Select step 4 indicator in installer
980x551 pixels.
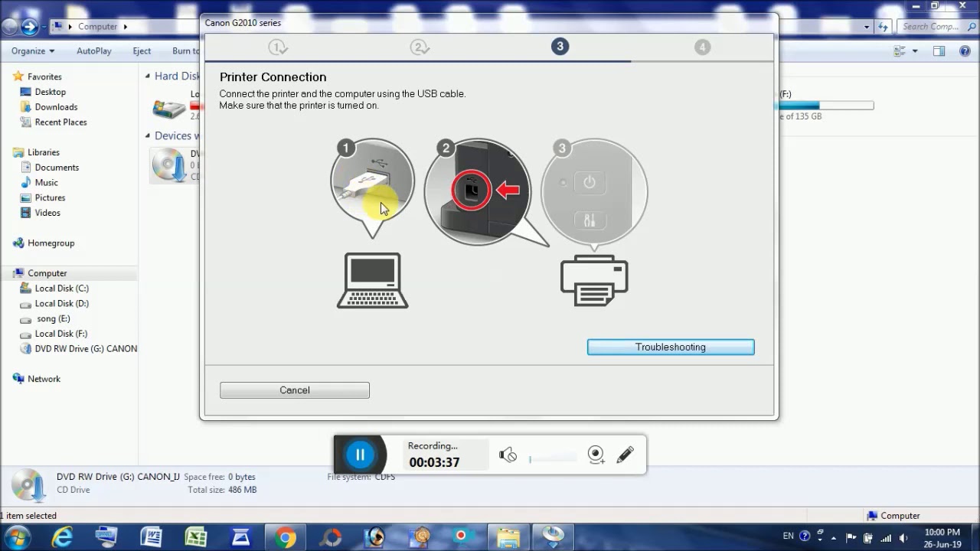[x=702, y=47]
